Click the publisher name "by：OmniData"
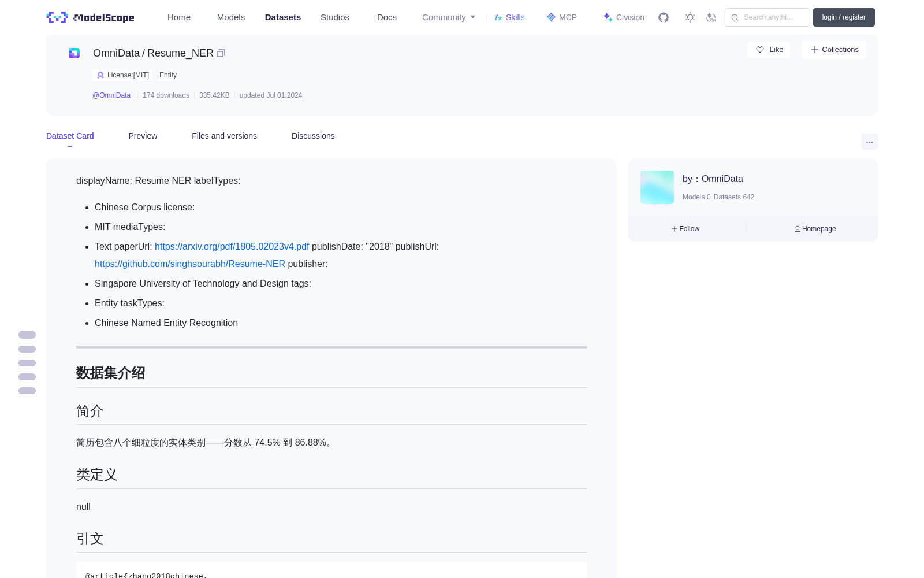Screen dimensions: 924x578 pos(713,179)
